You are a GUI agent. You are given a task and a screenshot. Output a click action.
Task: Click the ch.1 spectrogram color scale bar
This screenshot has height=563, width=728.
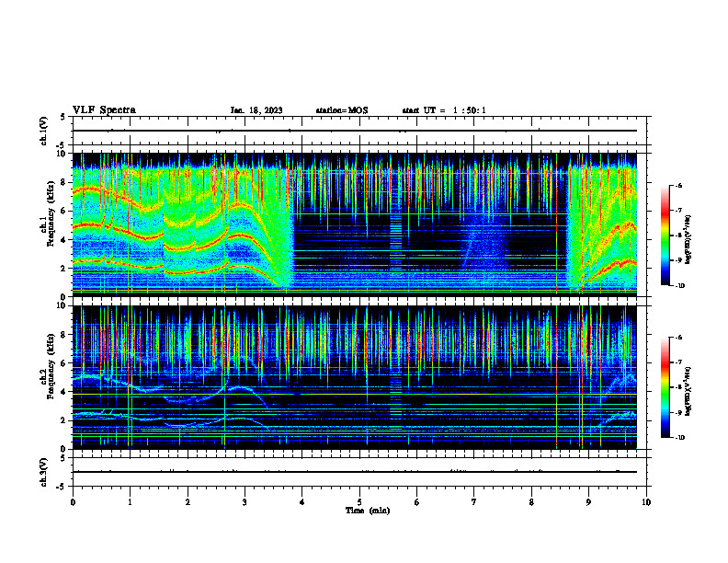[665, 236]
